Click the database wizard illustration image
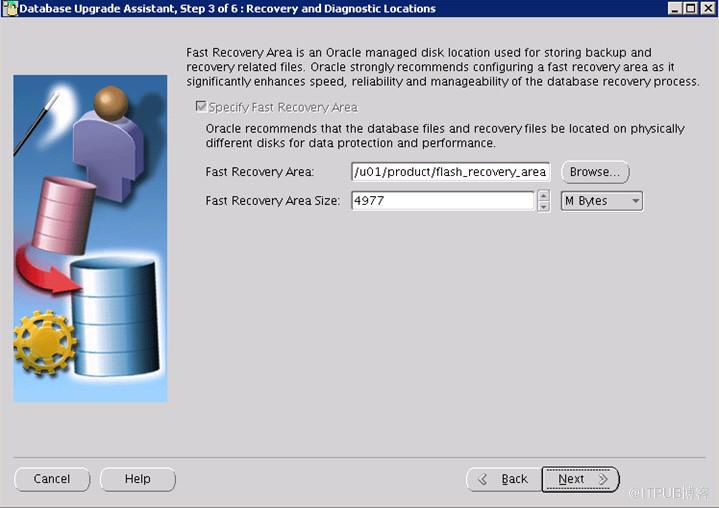This screenshot has width=719, height=508. coord(90,238)
